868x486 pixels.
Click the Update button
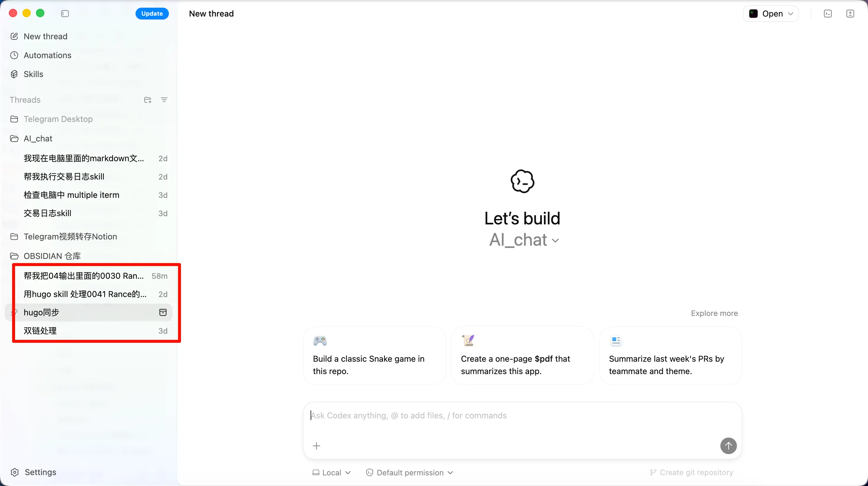point(152,14)
